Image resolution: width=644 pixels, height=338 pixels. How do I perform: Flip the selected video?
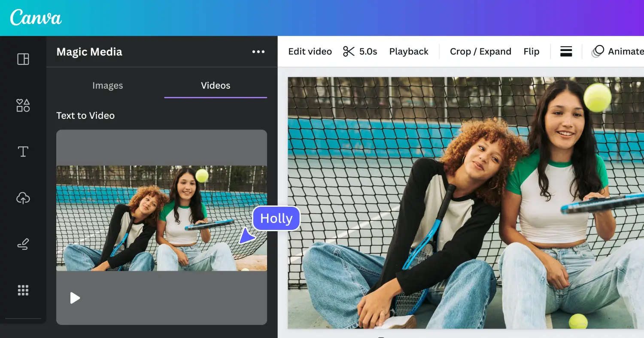click(x=531, y=51)
